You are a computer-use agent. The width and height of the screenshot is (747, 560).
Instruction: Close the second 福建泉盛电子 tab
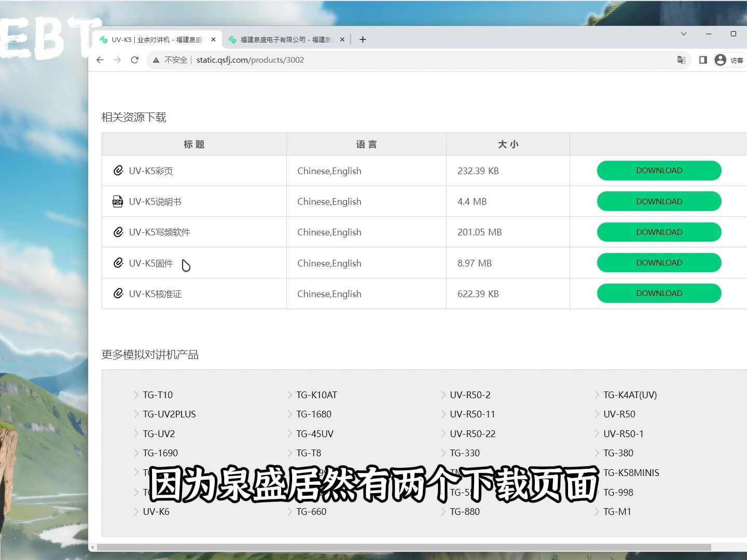342,39
